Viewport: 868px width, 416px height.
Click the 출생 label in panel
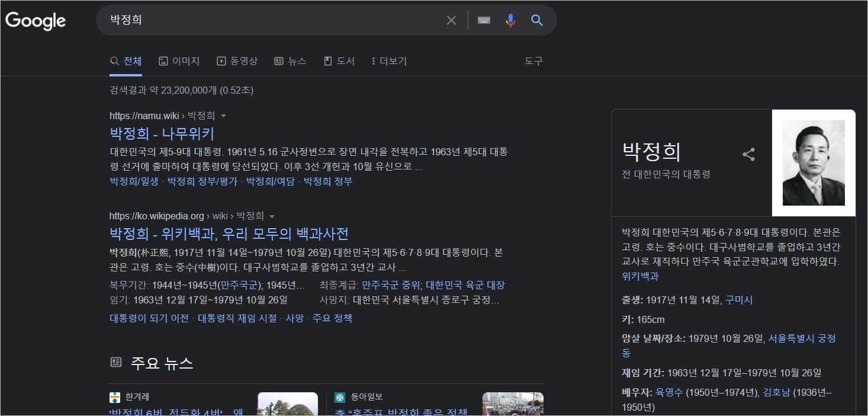[x=632, y=300]
